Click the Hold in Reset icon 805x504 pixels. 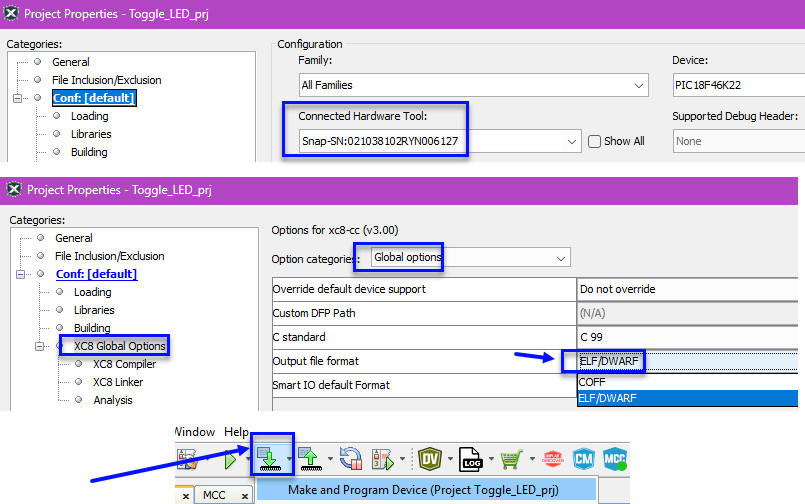(x=350, y=460)
